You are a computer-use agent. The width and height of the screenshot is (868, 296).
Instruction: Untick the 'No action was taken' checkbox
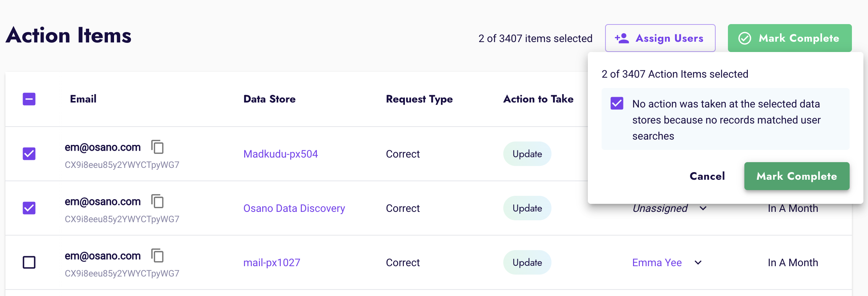617,104
